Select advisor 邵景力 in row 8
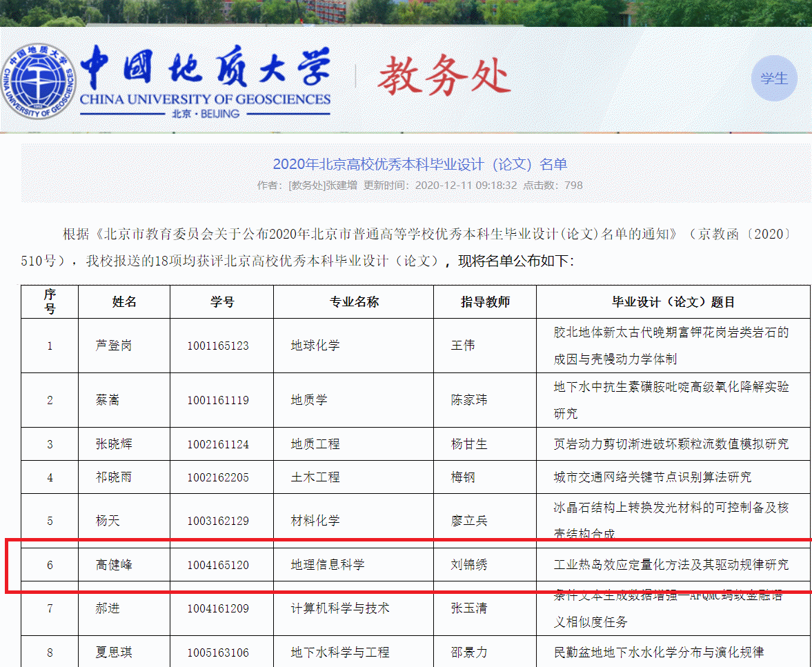Image resolution: width=812 pixels, height=667 pixels. [469, 652]
